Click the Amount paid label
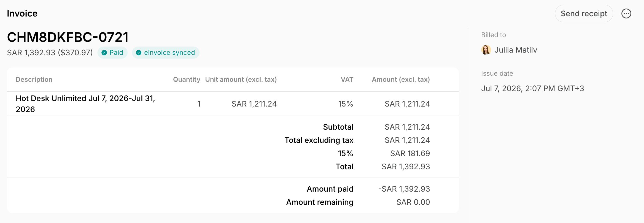The image size is (644, 223). click(330, 189)
